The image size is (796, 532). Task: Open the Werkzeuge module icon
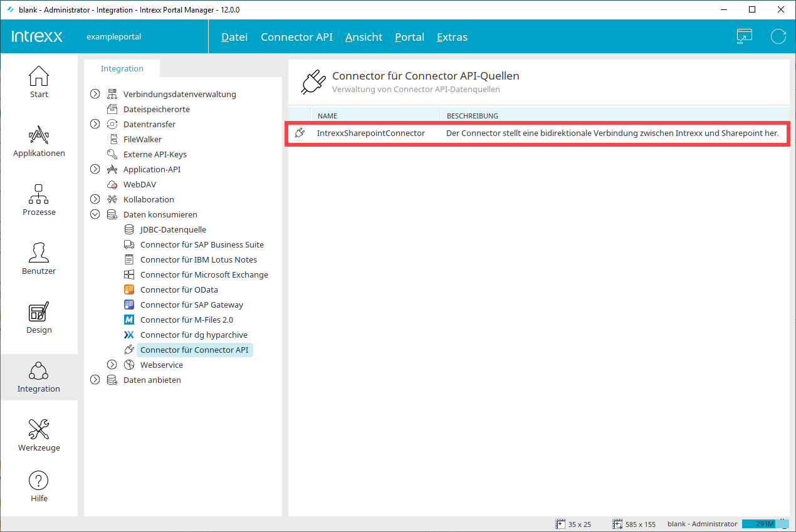point(39,429)
